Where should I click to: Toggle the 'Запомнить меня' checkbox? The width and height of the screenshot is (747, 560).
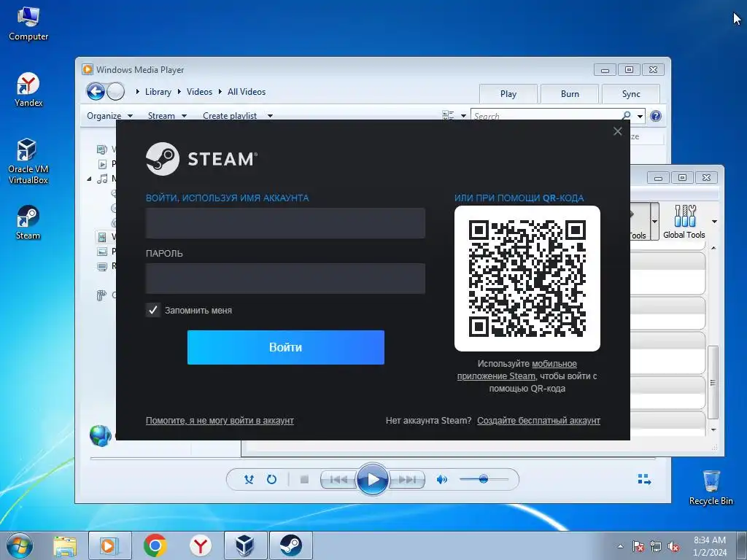pyautogui.click(x=153, y=310)
